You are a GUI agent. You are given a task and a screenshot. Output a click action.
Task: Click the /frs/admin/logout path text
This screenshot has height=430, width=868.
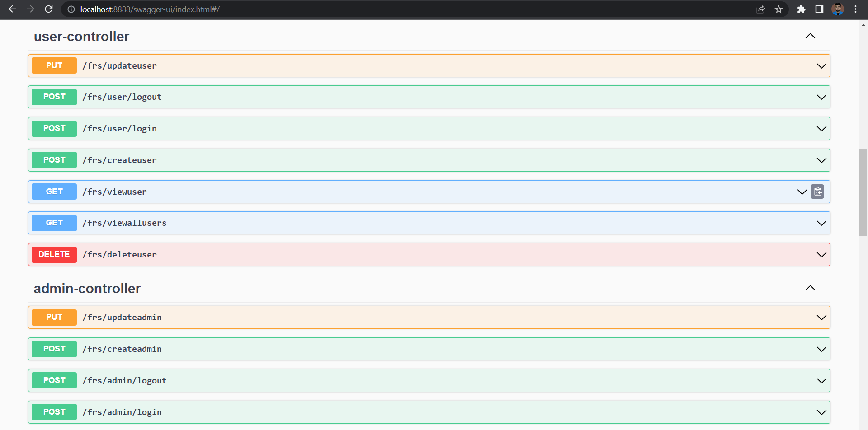(x=125, y=381)
